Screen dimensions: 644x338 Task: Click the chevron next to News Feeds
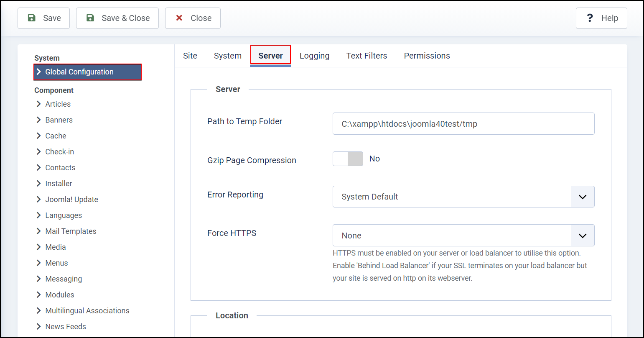(39, 326)
